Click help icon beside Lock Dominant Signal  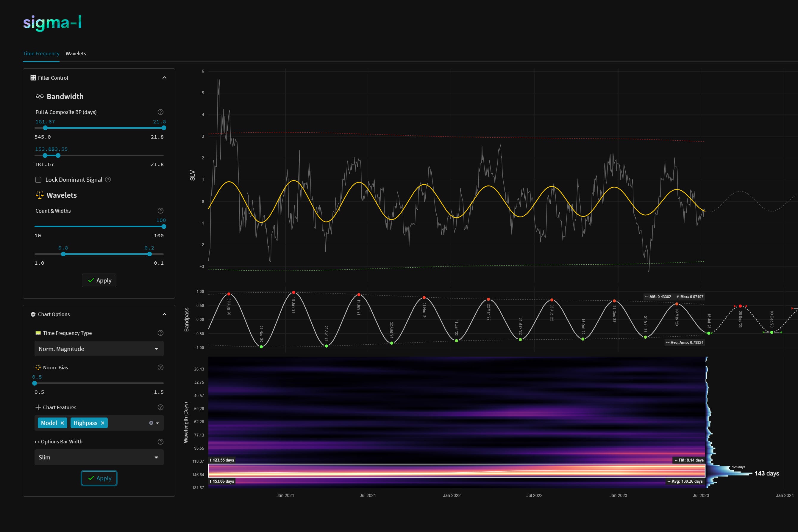[x=108, y=180]
